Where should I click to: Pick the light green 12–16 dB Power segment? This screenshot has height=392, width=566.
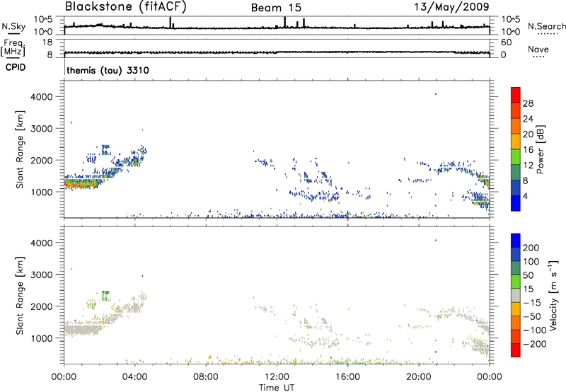tap(516, 157)
